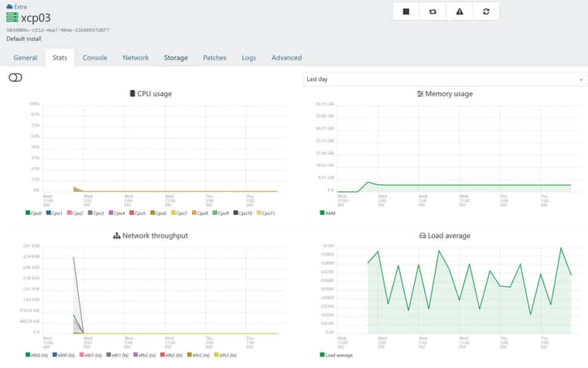Click the reboot host refresh icon
The image size is (588, 368).
click(486, 12)
